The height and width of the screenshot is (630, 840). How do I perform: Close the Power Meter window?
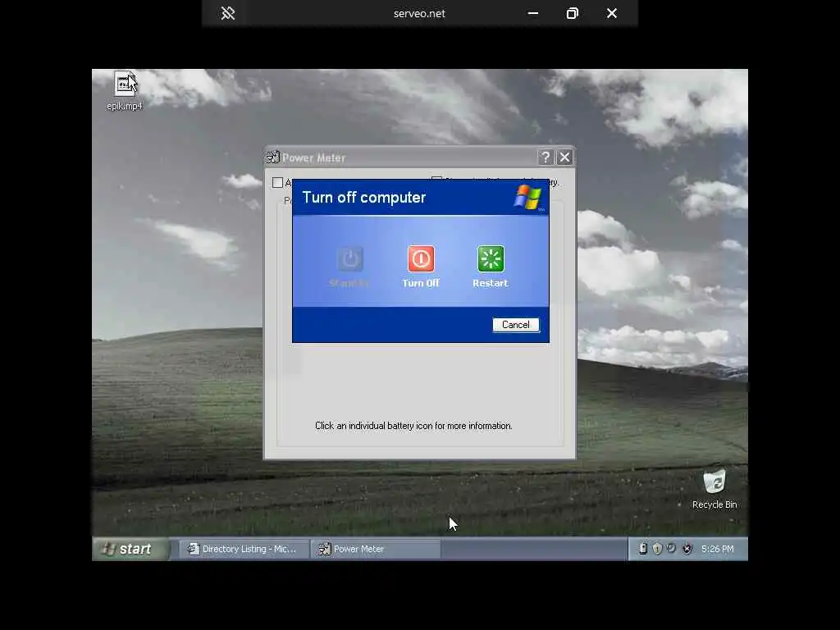564,157
